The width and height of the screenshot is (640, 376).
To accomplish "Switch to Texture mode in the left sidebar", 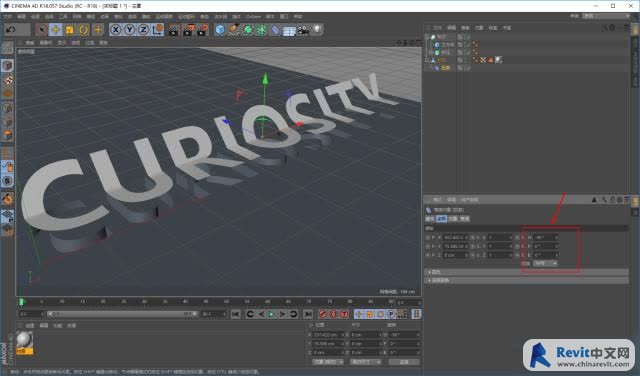I will [7, 80].
